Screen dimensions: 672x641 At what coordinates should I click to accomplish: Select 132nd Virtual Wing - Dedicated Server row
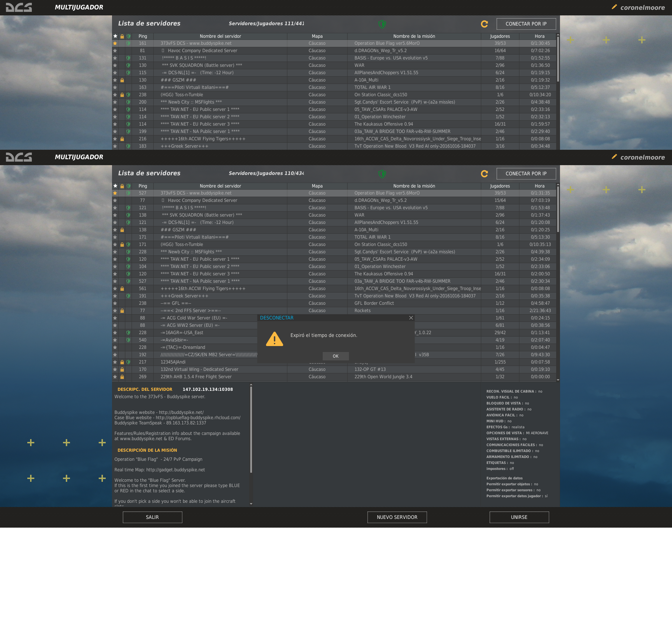point(334,369)
